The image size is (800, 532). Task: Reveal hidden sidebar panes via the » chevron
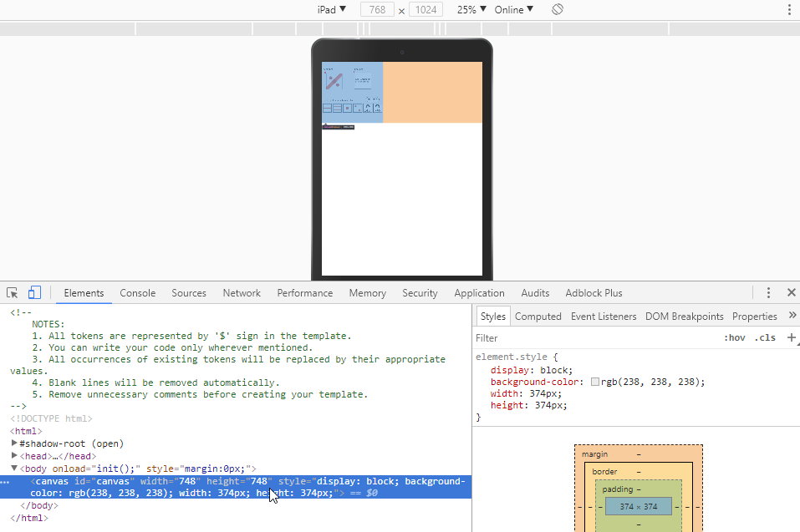tap(792, 316)
